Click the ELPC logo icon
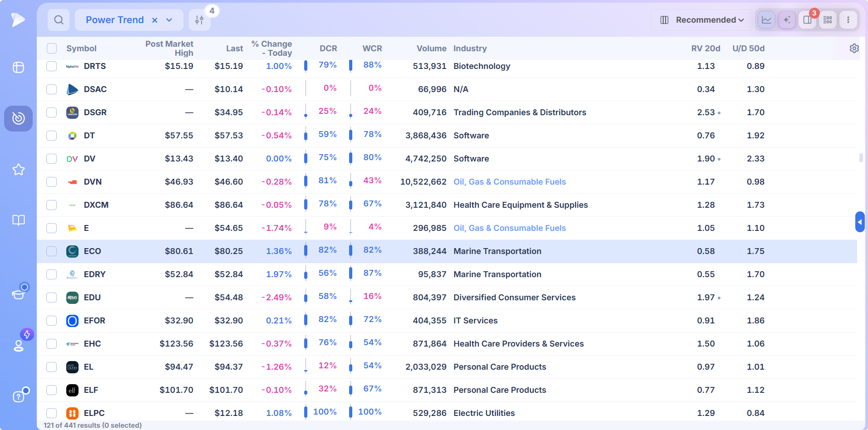 point(72,413)
